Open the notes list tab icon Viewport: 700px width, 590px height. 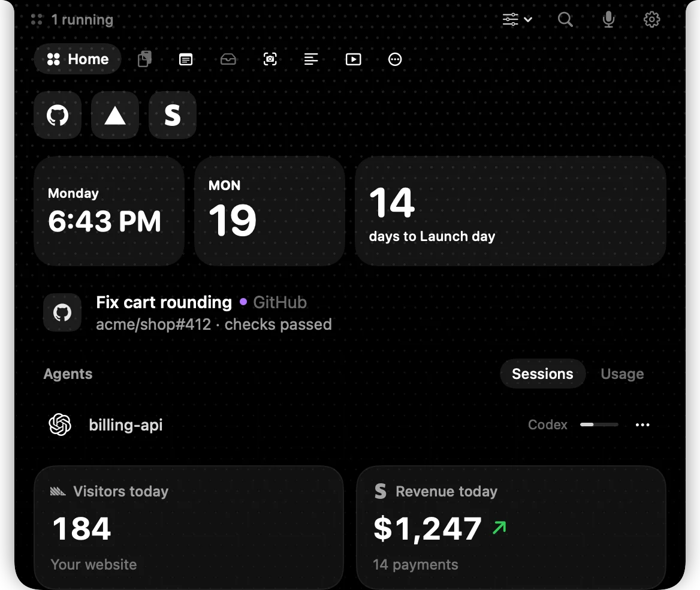click(186, 59)
